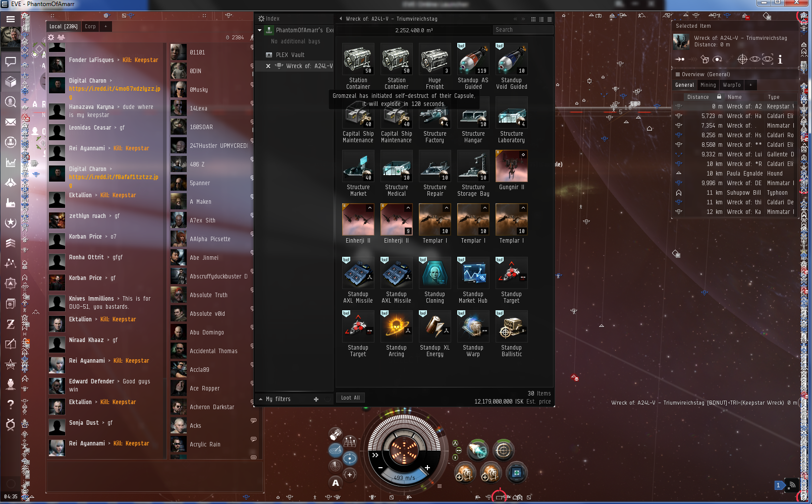812x504 pixels.
Task: Select the Mining overview tab
Action: tap(708, 85)
